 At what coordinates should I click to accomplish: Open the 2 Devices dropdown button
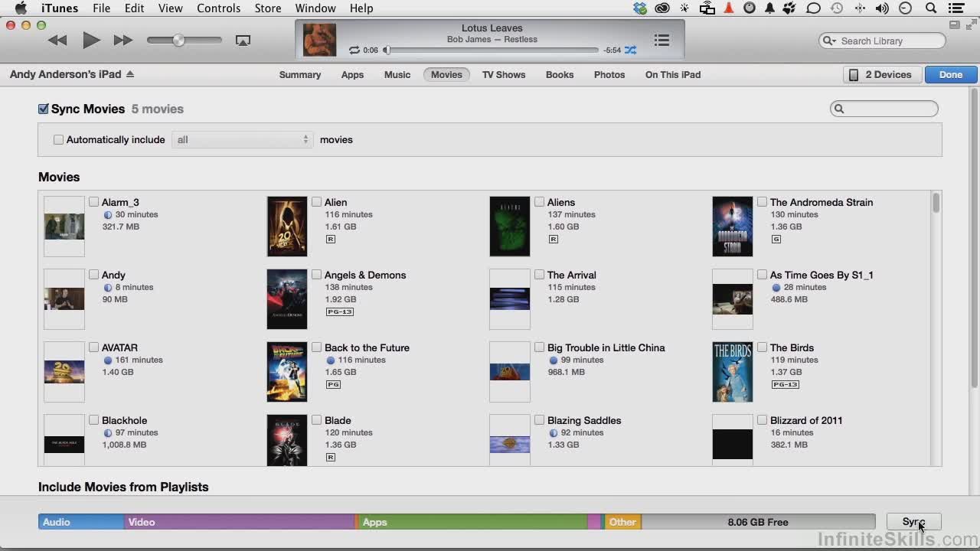tap(881, 74)
